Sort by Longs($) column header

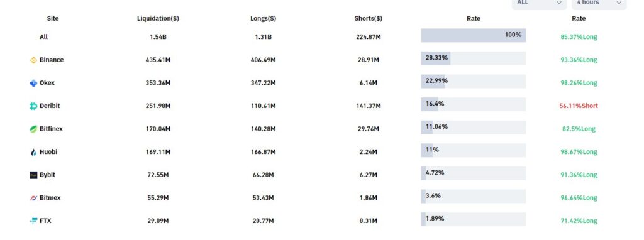264,18
